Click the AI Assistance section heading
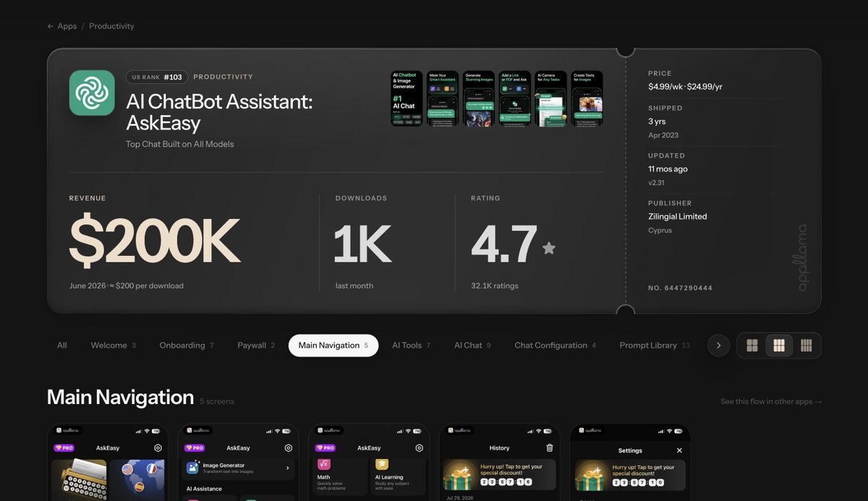Image resolution: width=868 pixels, height=501 pixels. (x=204, y=489)
